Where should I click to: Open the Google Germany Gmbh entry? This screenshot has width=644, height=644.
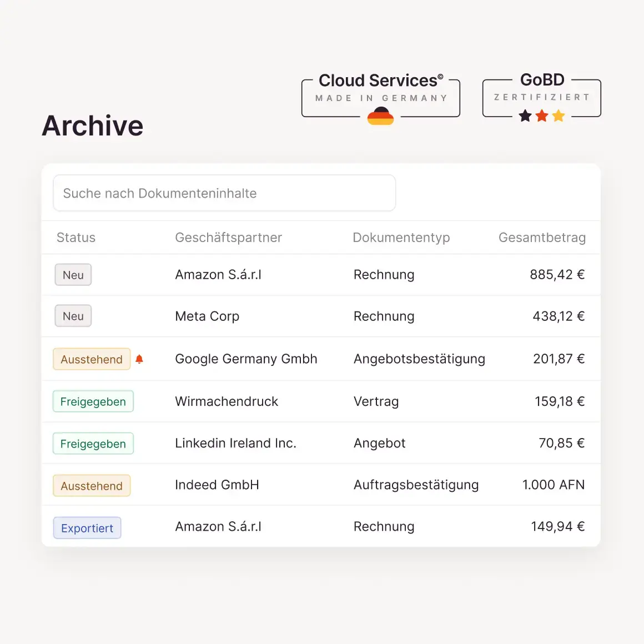(246, 359)
